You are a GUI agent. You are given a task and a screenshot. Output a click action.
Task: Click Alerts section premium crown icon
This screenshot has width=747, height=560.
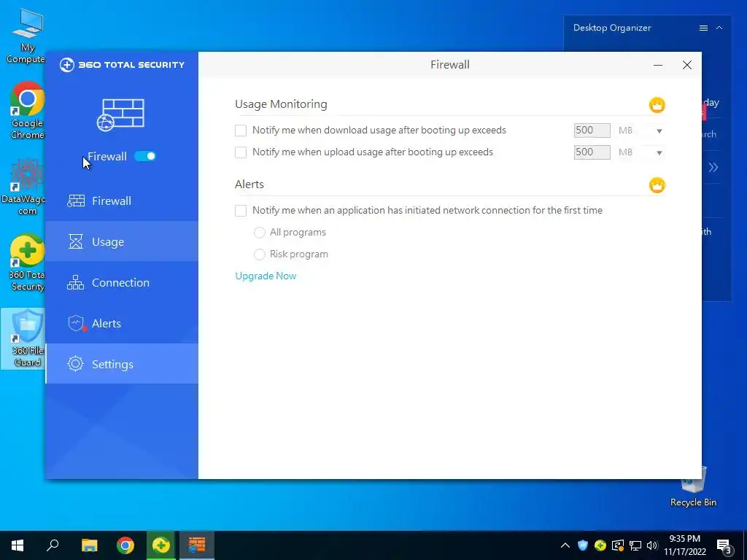coord(657,184)
